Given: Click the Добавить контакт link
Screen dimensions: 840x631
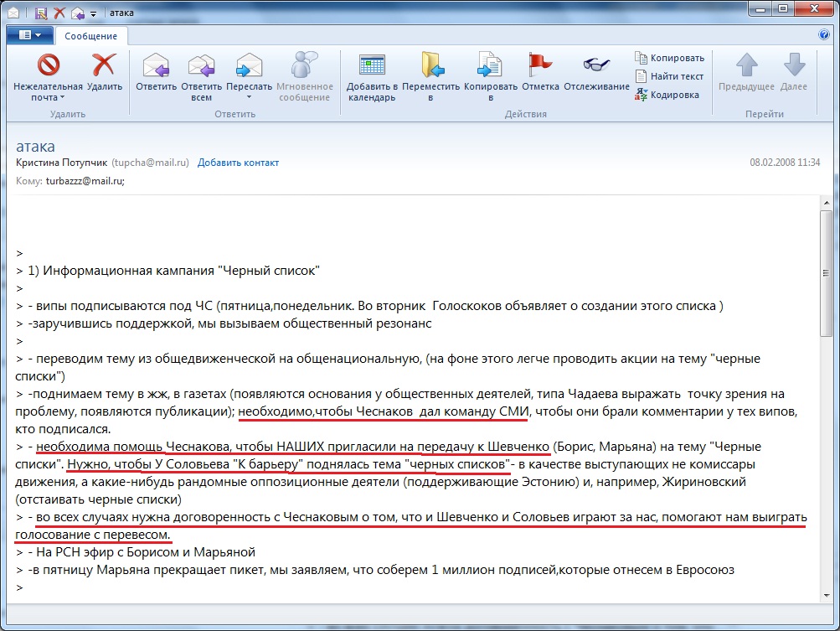Looking at the screenshot, I should pyautogui.click(x=238, y=163).
